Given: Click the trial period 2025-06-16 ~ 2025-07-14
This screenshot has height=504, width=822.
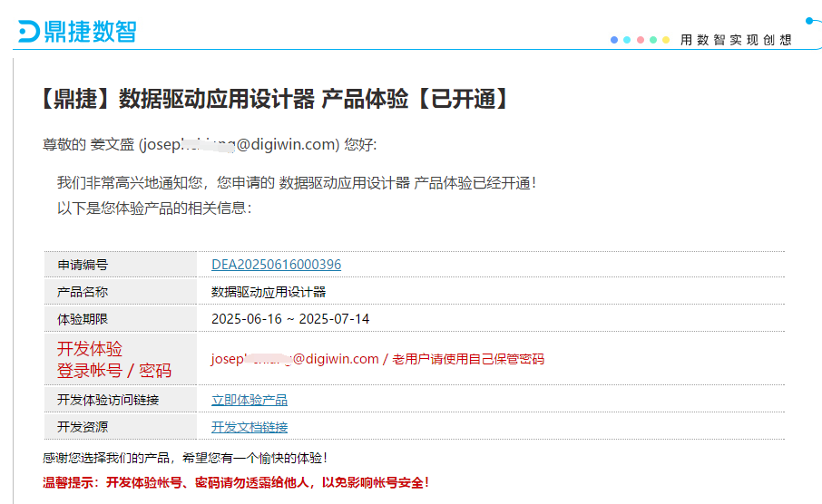Looking at the screenshot, I should [x=290, y=319].
